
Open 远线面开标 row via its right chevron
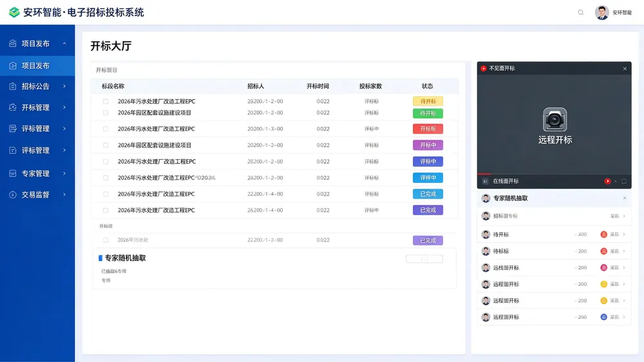click(624, 268)
